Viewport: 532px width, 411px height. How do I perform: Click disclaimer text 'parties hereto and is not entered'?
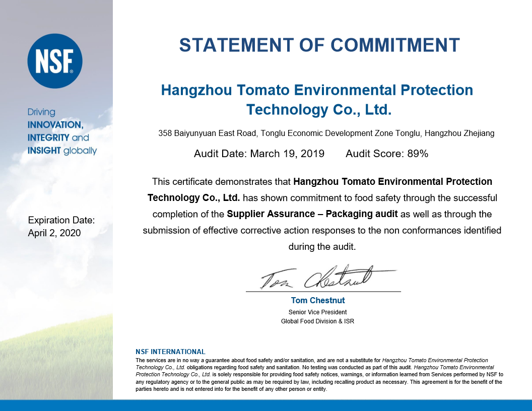231,389
